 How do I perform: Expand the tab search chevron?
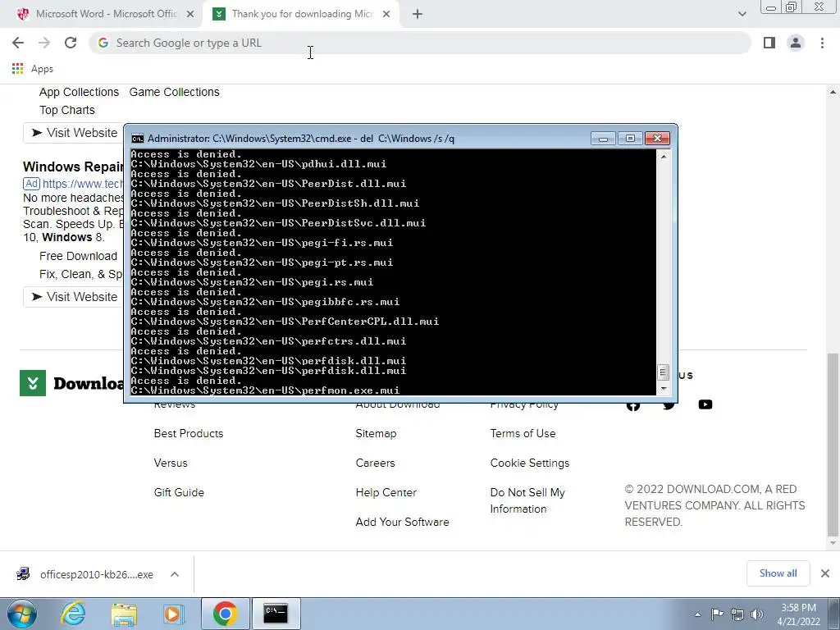[742, 15]
